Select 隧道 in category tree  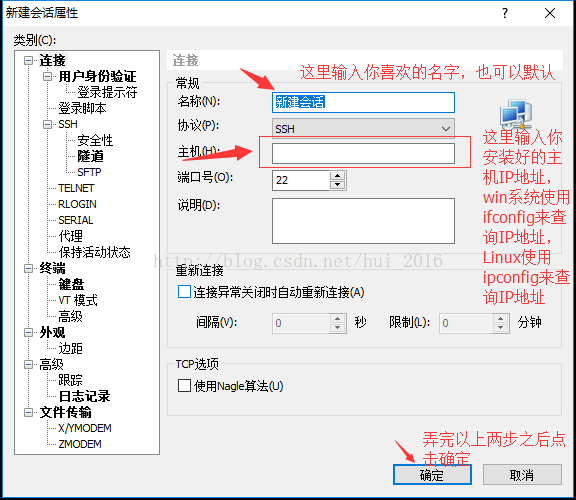click(x=90, y=156)
